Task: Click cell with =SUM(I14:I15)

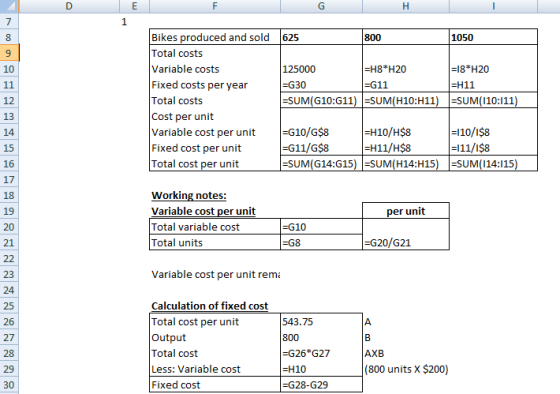Action: pyautogui.click(x=493, y=164)
